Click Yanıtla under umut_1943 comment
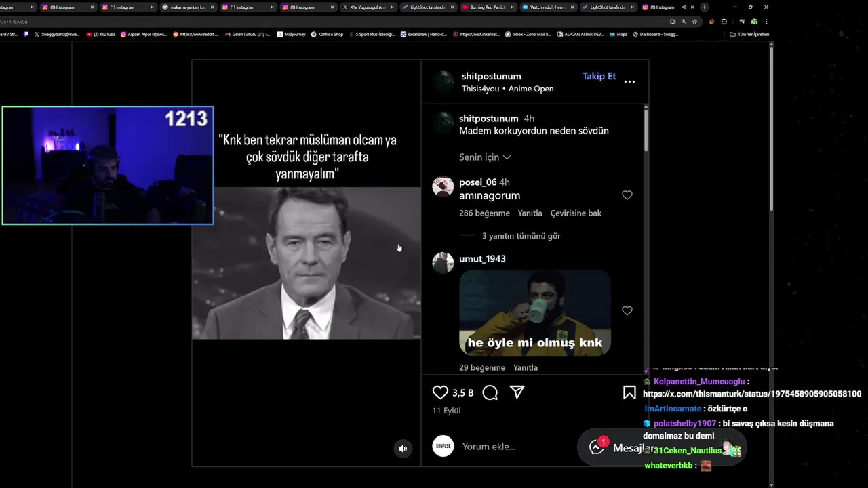 click(526, 367)
